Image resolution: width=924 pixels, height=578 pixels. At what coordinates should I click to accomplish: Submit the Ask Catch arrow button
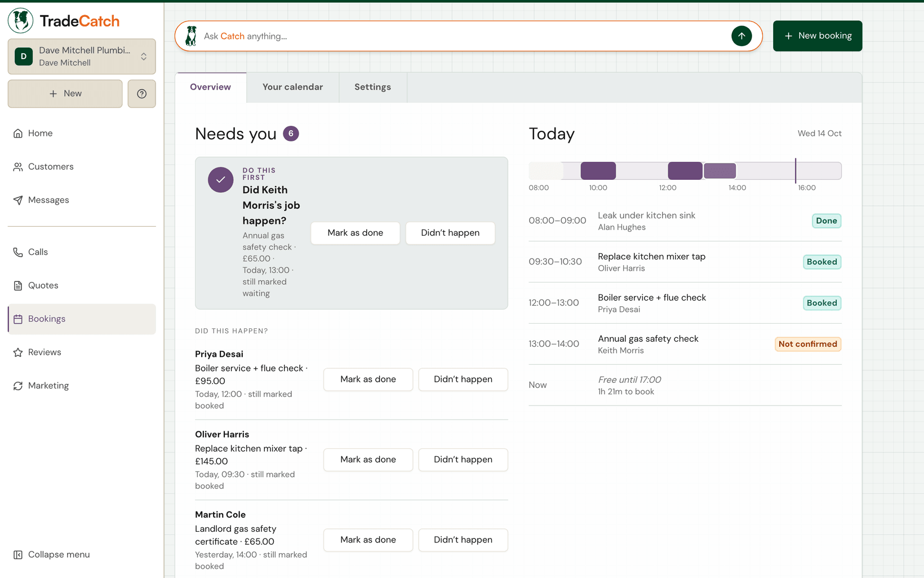pyautogui.click(x=741, y=36)
